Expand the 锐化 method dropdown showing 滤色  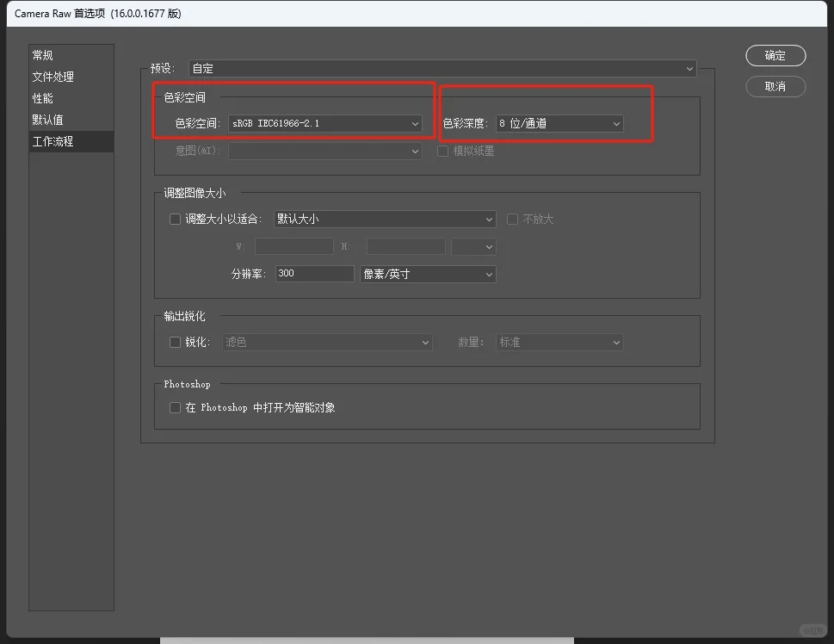pos(327,342)
